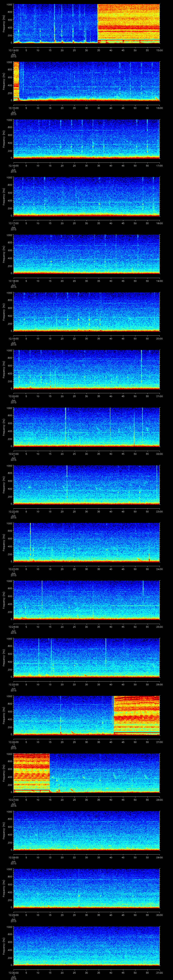This screenshot has width=173, height=980.
Task: Click the 12:17:00 start time label
Action: pyautogui.click(x=14, y=223)
